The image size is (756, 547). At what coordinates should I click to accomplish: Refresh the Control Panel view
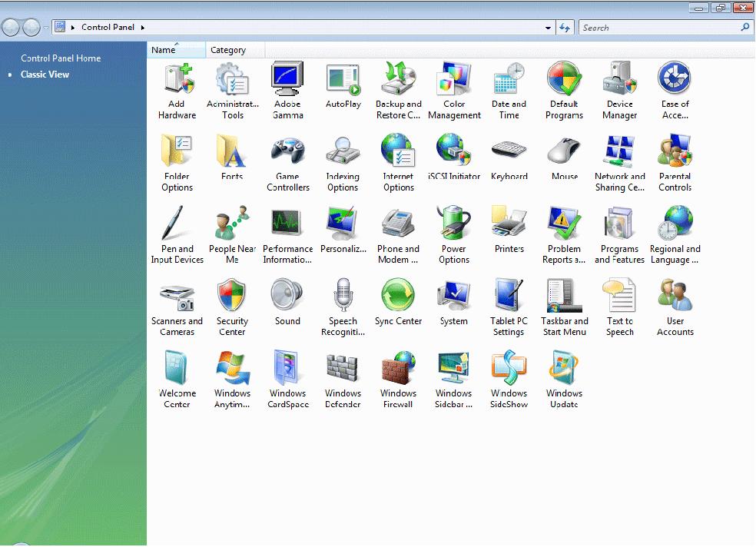point(565,28)
